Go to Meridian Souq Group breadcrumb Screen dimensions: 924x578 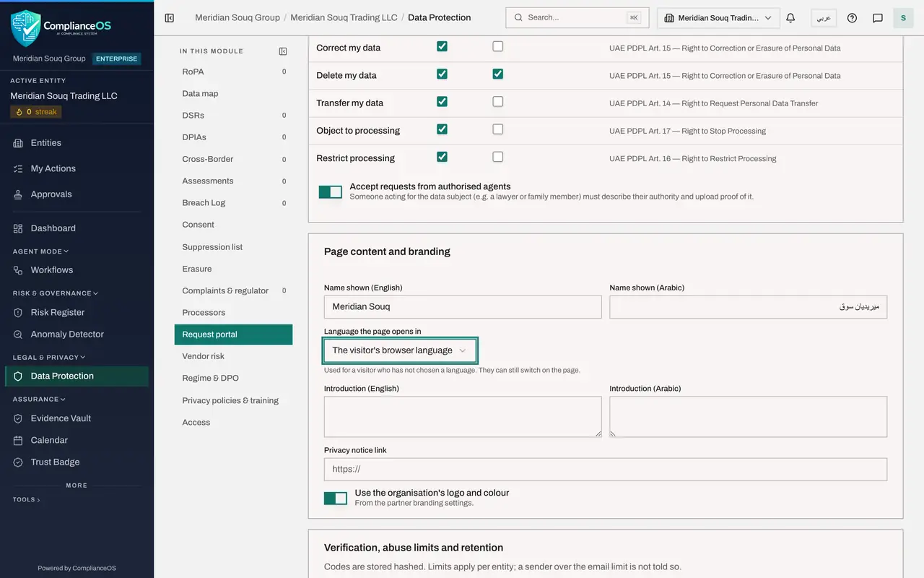click(237, 17)
